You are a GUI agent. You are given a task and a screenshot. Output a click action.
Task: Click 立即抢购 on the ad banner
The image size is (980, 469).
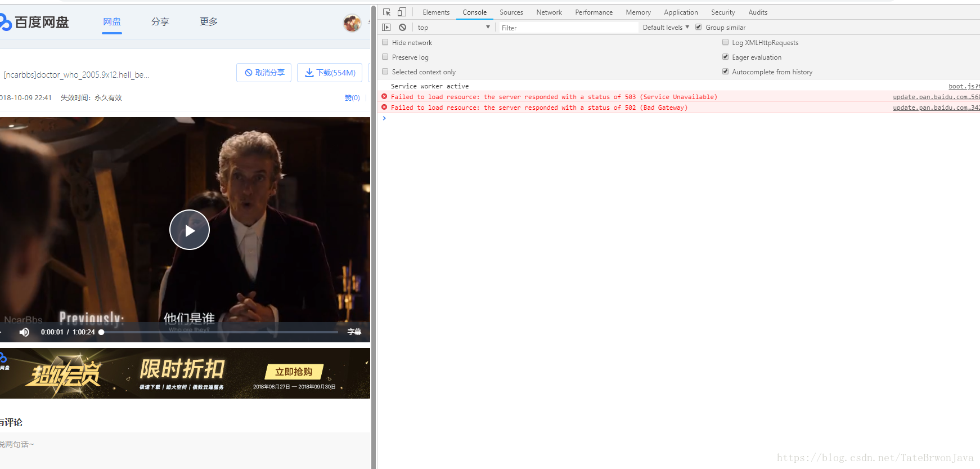pos(294,372)
